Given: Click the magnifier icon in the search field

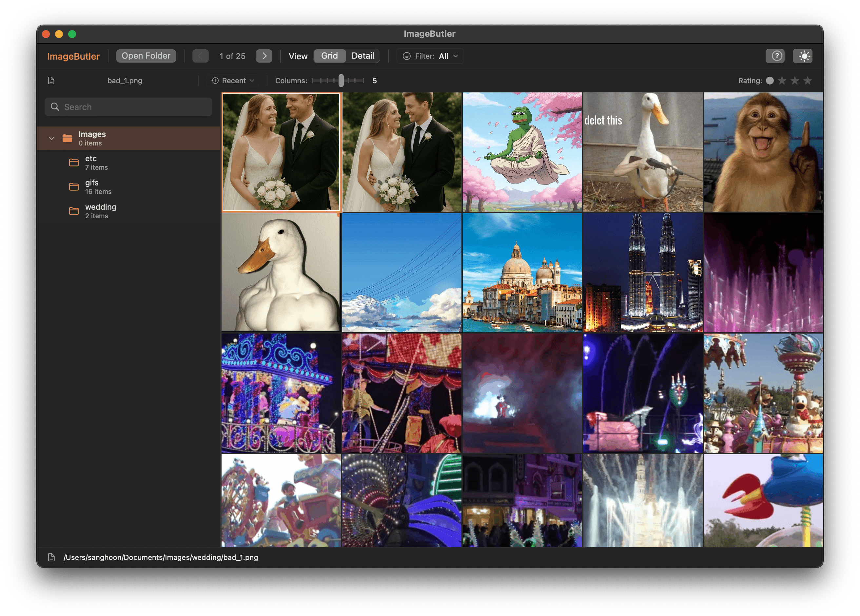Looking at the screenshot, I should (x=55, y=107).
